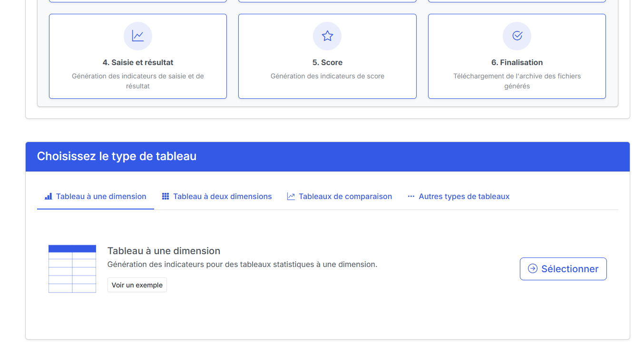Click the three dots icon beside Autres types
This screenshot has width=644, height=362.
pyautogui.click(x=411, y=196)
